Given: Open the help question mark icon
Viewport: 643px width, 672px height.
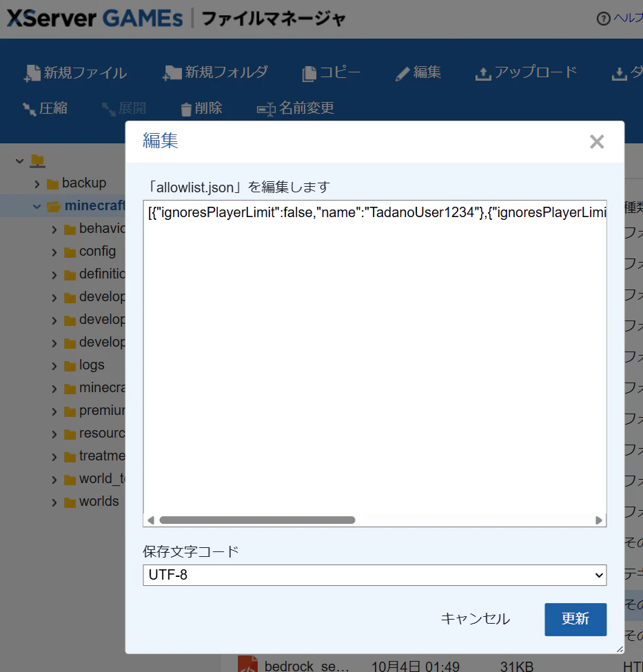Looking at the screenshot, I should point(603,19).
